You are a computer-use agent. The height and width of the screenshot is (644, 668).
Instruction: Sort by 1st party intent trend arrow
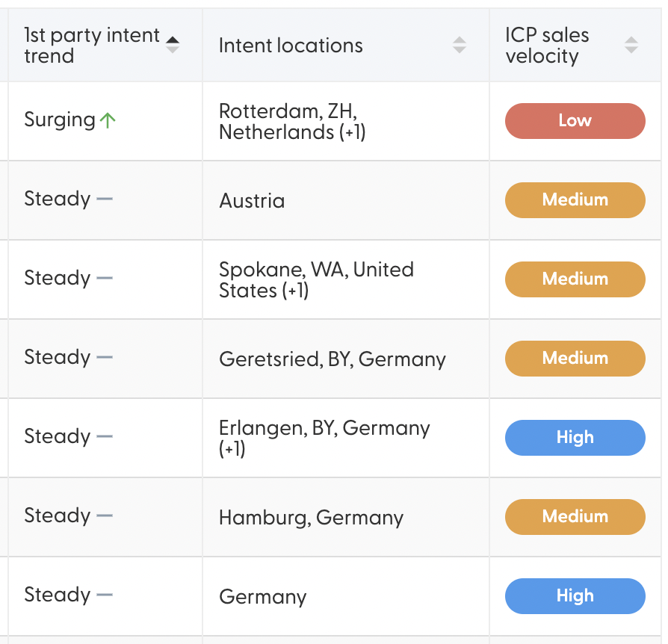pos(173,45)
